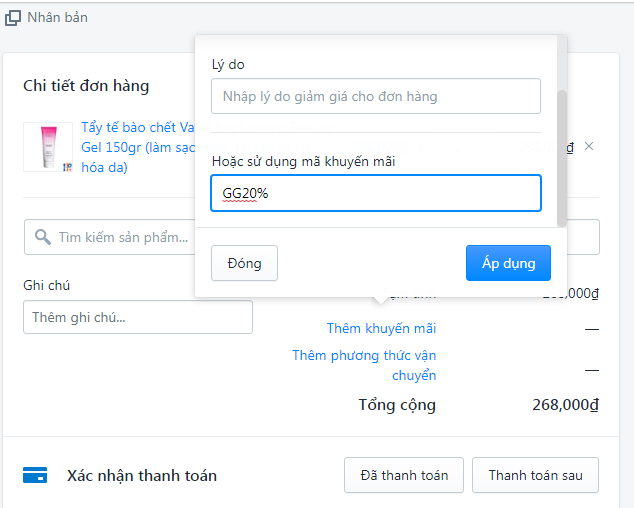The height and width of the screenshot is (508, 634).
Task: Click the magnifier icon in product search
Action: 42,237
